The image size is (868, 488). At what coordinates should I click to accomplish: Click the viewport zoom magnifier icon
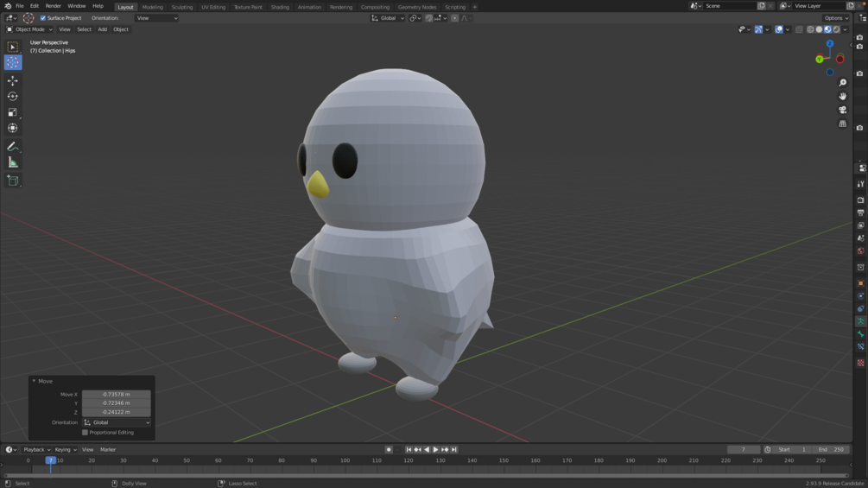point(843,82)
